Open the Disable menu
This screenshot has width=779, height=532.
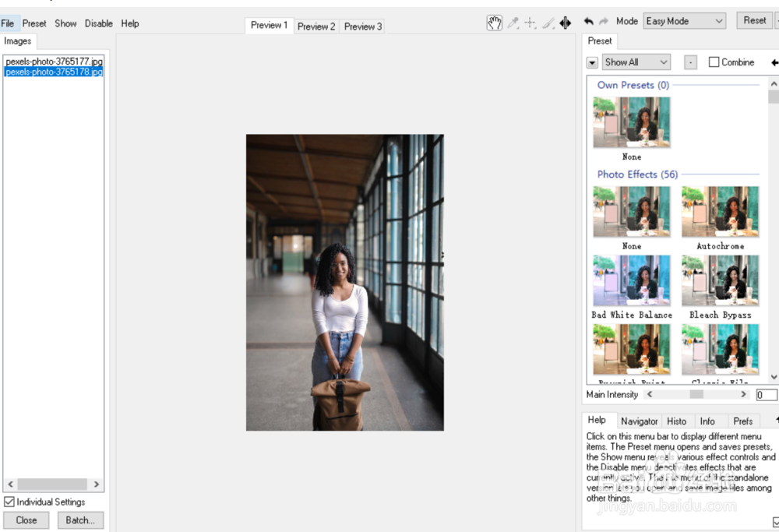tap(98, 23)
